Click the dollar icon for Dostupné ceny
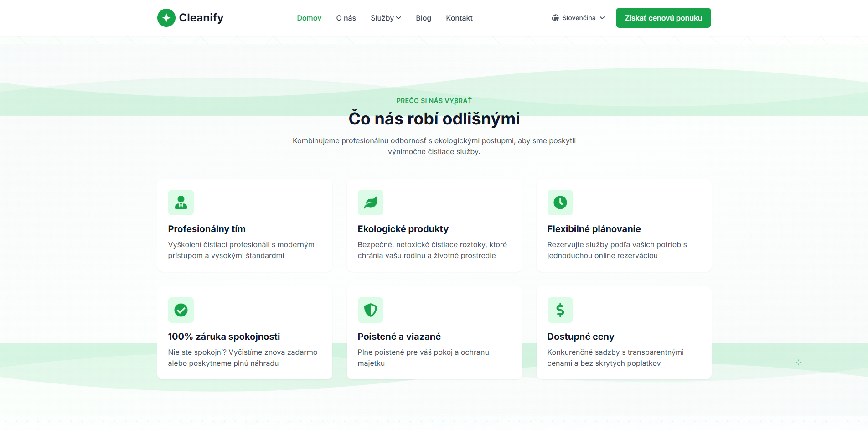868x430 pixels. click(560, 310)
